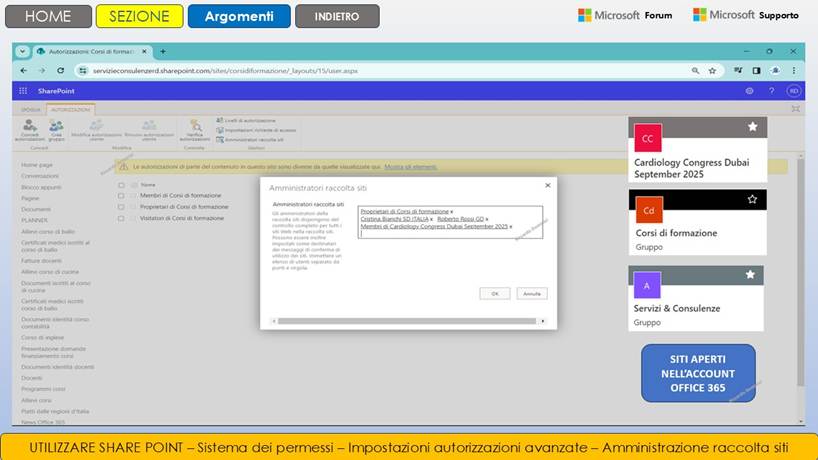Click inside the administrators people picker field
This screenshot has height=460, width=818.
click(x=450, y=222)
